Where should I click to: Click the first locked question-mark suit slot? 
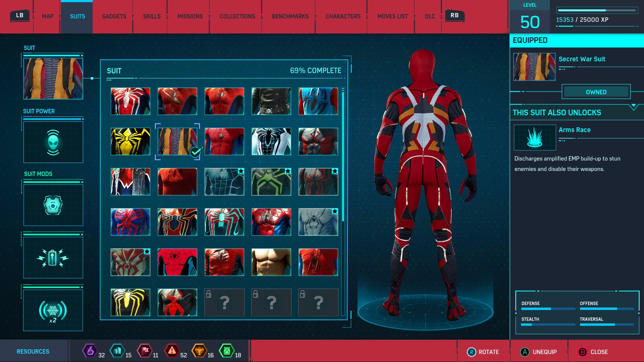click(x=224, y=302)
